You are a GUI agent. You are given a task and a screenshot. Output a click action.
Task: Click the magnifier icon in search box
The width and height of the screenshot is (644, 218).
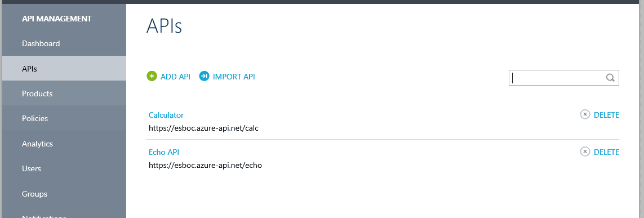tap(610, 78)
